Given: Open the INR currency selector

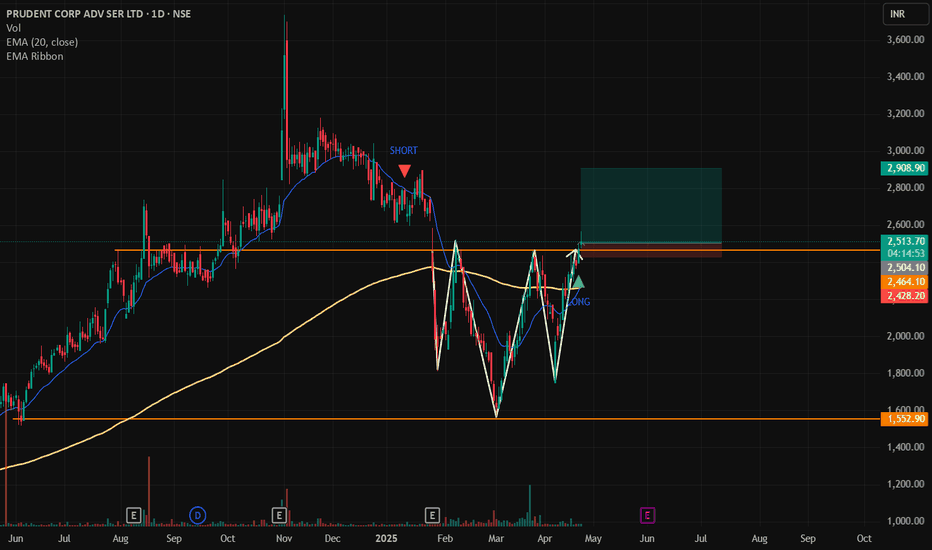Looking at the screenshot, I should 905,14.
